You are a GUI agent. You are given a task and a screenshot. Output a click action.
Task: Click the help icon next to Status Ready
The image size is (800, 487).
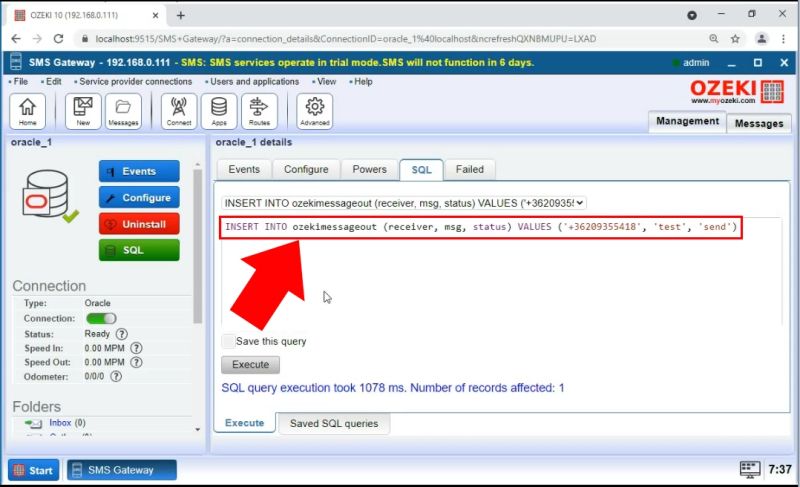[121, 334]
